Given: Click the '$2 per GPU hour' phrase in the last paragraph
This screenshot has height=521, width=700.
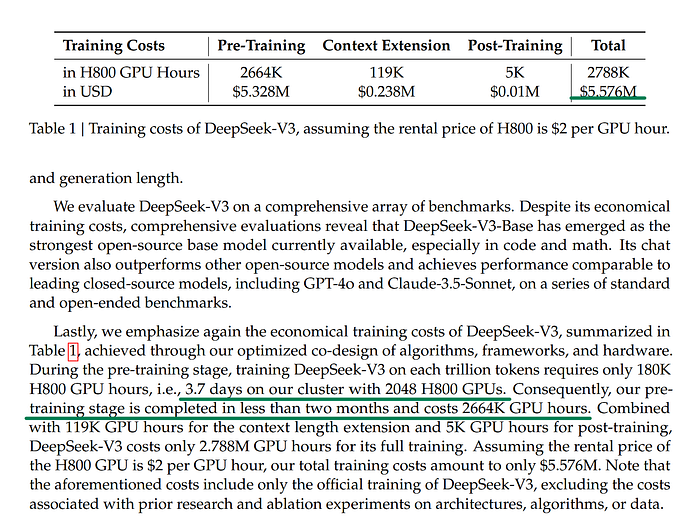Looking at the screenshot, I should click(205, 466).
